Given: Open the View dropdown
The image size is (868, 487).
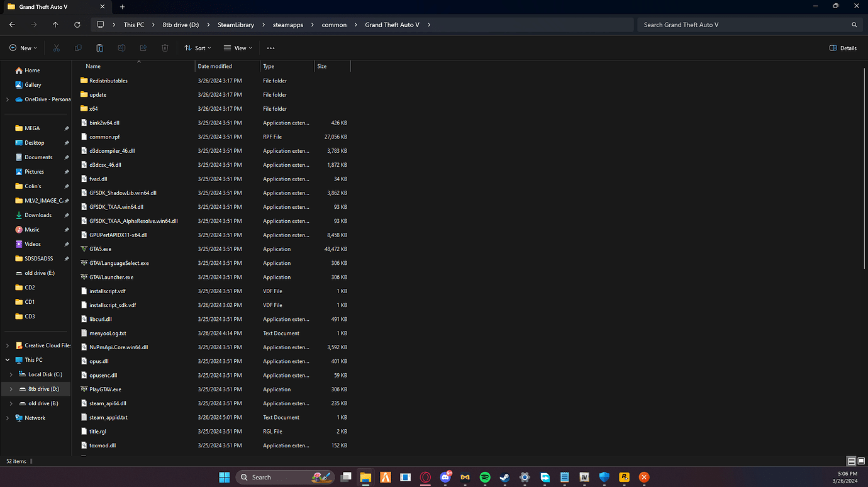Looking at the screenshot, I should [x=238, y=48].
